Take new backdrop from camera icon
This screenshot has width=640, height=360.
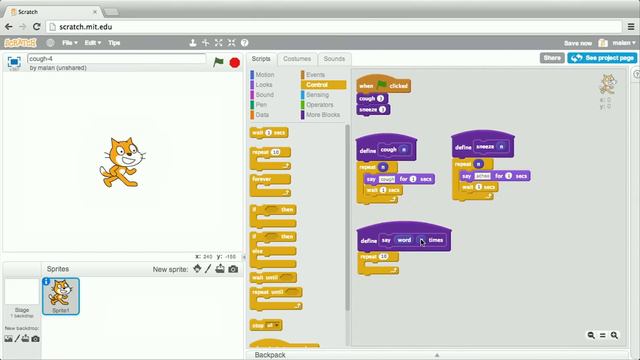click(x=36, y=339)
